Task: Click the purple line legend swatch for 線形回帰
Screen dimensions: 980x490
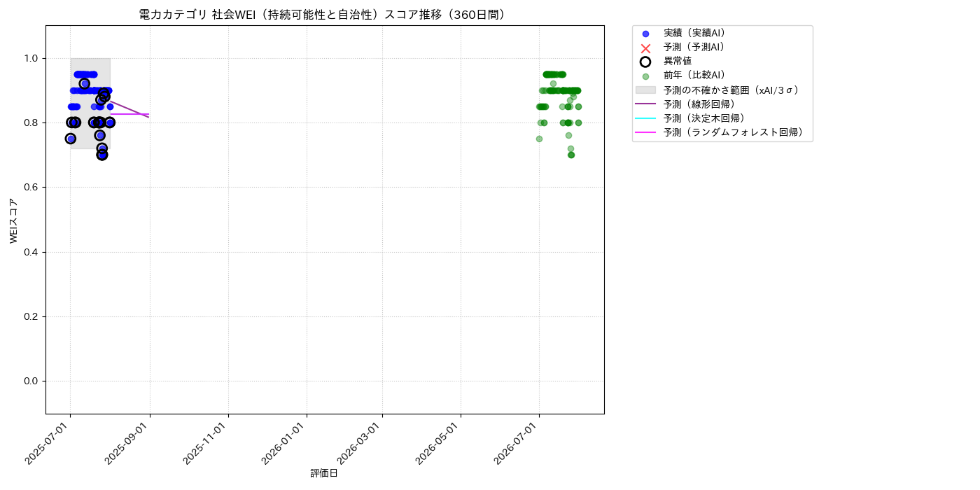Action: coord(645,104)
